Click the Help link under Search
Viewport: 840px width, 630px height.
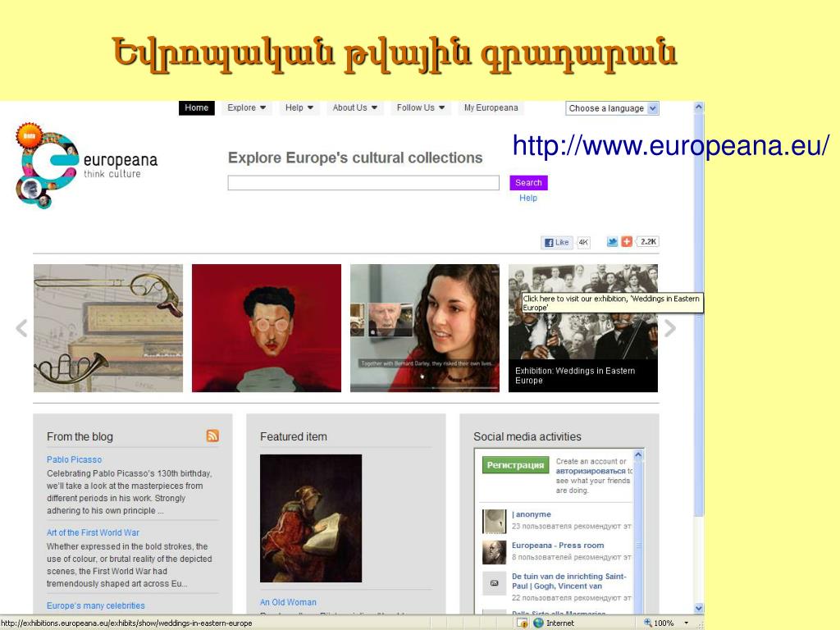pyautogui.click(x=527, y=198)
